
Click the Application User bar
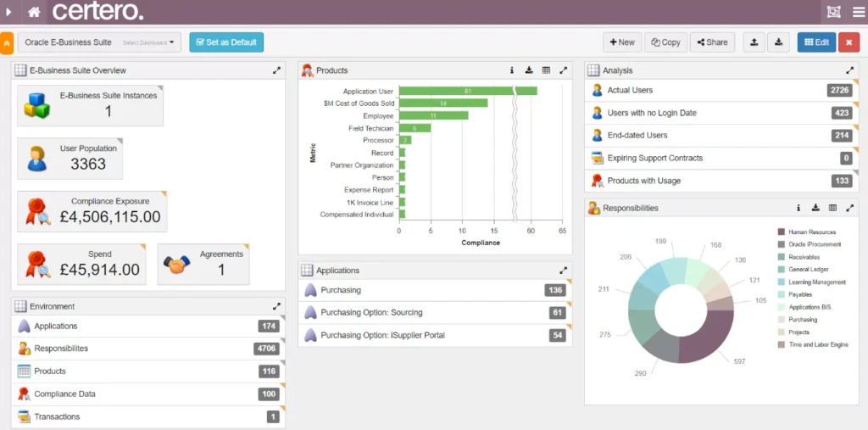click(468, 91)
